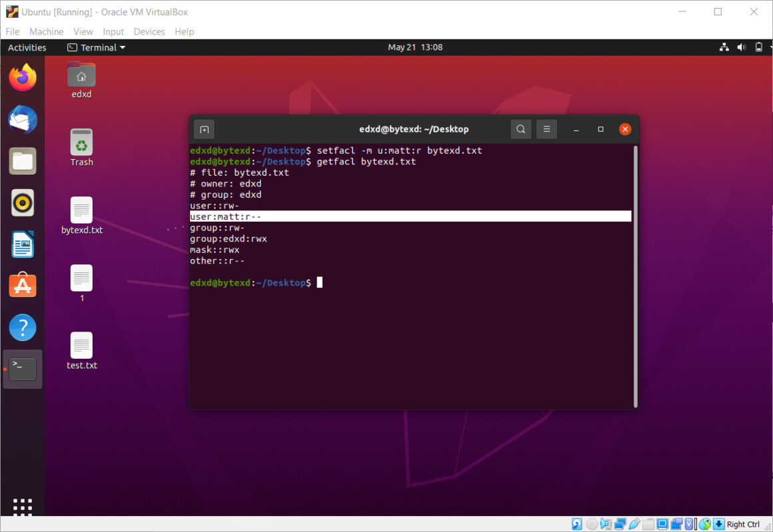Open the clock showing May 21 13:08
Image resolution: width=773 pixels, height=532 pixels.
tap(415, 47)
